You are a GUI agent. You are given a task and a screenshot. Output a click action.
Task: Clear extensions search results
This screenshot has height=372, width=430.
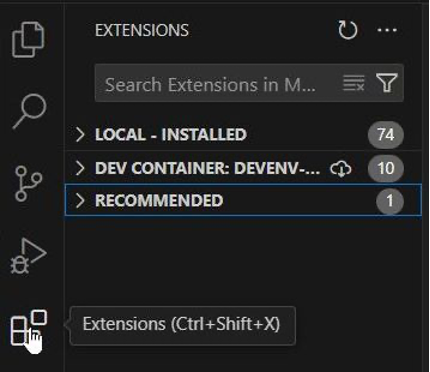354,83
